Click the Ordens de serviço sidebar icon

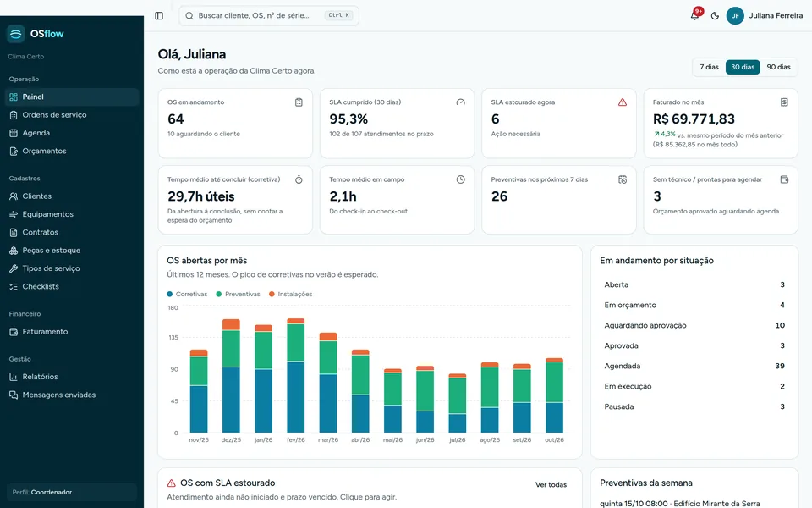point(14,115)
